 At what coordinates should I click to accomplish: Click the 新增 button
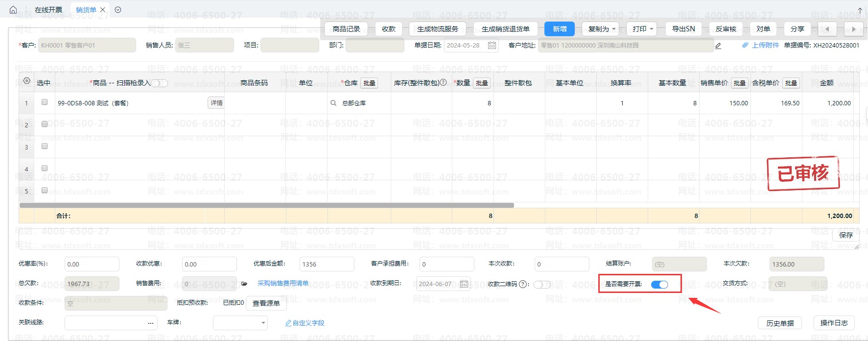[560, 29]
